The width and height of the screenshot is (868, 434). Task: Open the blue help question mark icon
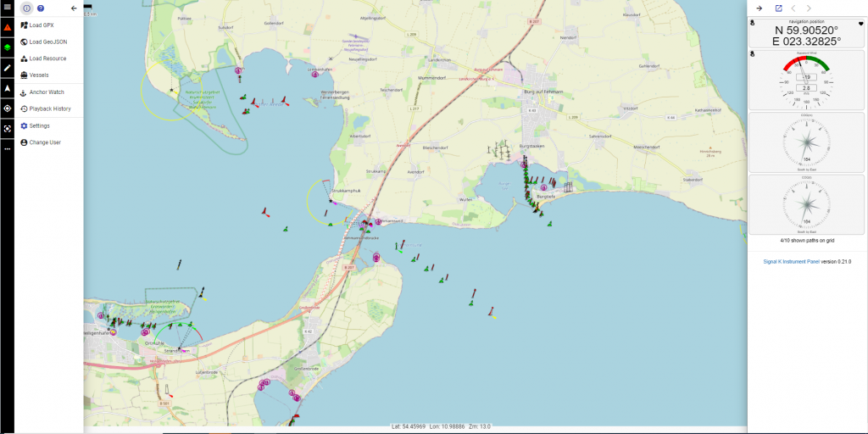coord(41,8)
